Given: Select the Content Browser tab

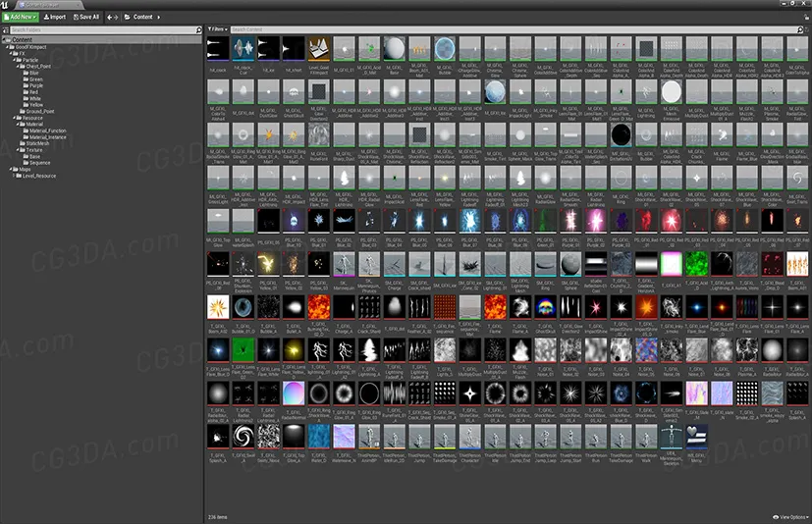Looking at the screenshot, I should tap(49, 5).
